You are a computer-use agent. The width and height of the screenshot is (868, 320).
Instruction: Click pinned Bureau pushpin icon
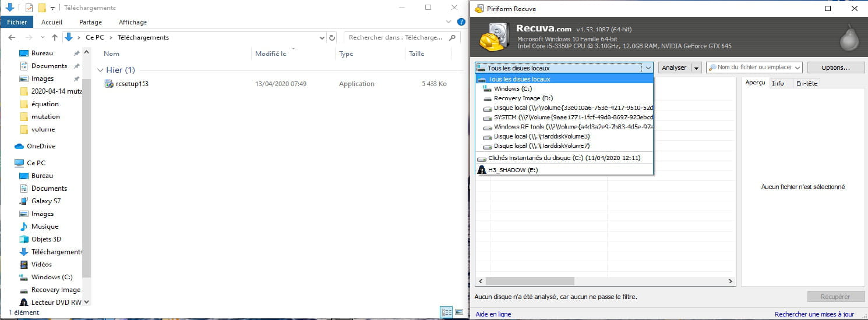[76, 53]
